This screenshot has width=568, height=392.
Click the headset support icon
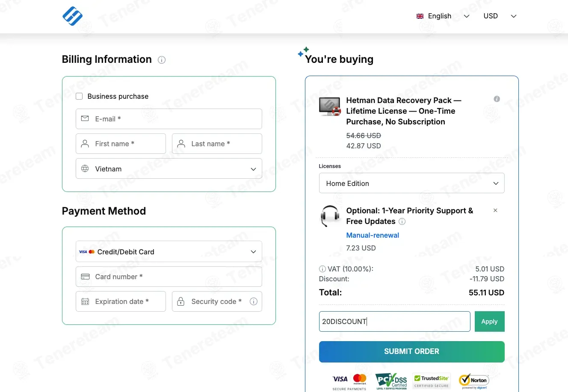(x=330, y=216)
